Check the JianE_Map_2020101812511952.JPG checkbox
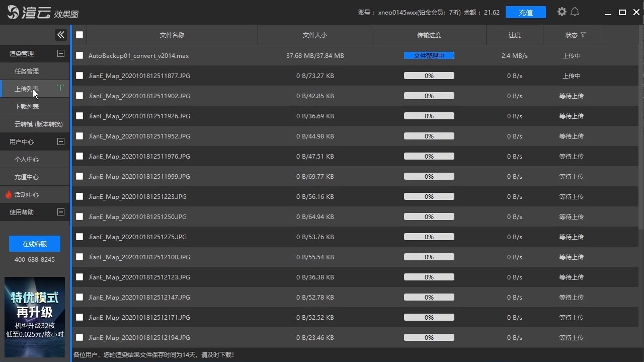644x362 pixels. [79, 136]
